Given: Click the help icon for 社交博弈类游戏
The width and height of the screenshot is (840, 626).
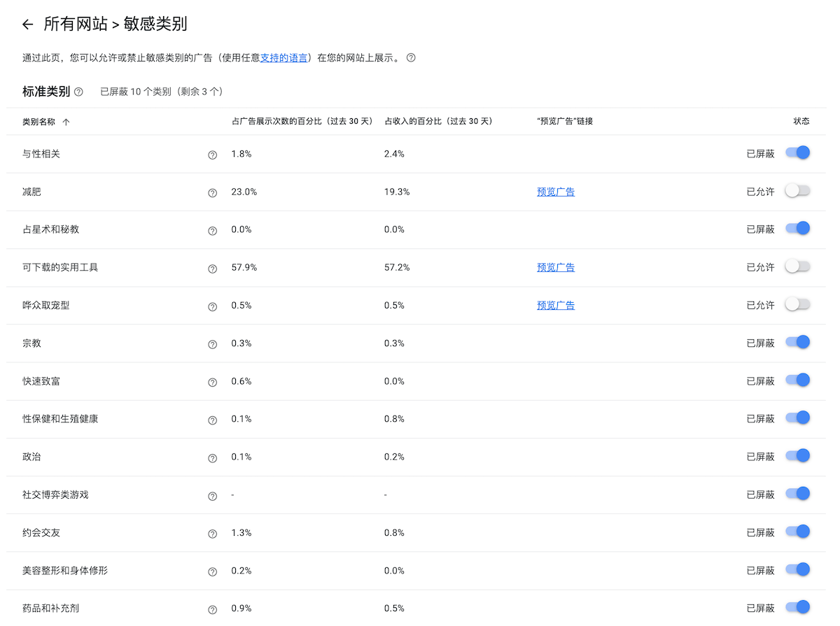Looking at the screenshot, I should (x=212, y=496).
